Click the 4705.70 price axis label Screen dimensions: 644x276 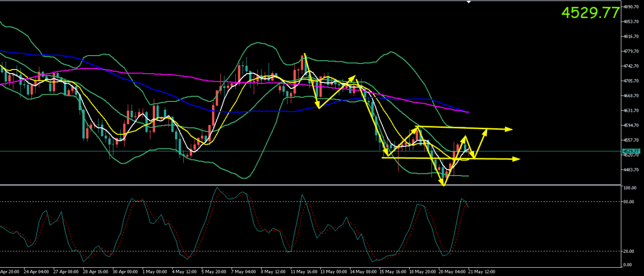(632, 81)
